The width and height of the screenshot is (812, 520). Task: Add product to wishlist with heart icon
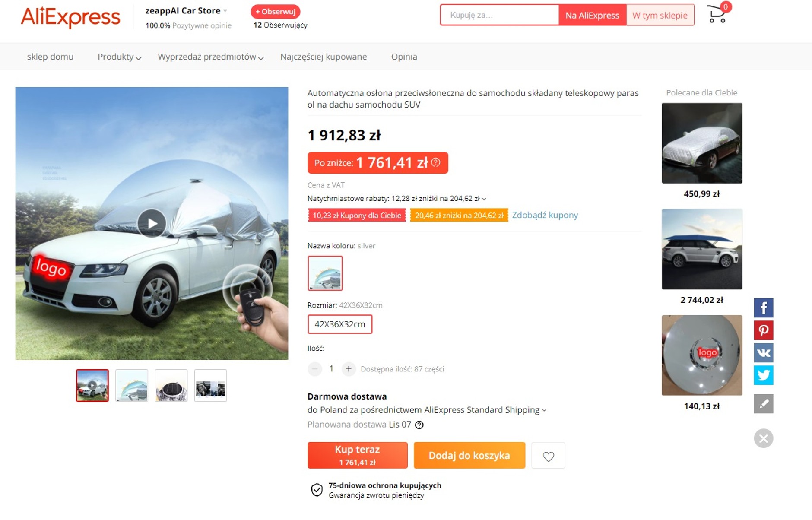[x=548, y=456]
